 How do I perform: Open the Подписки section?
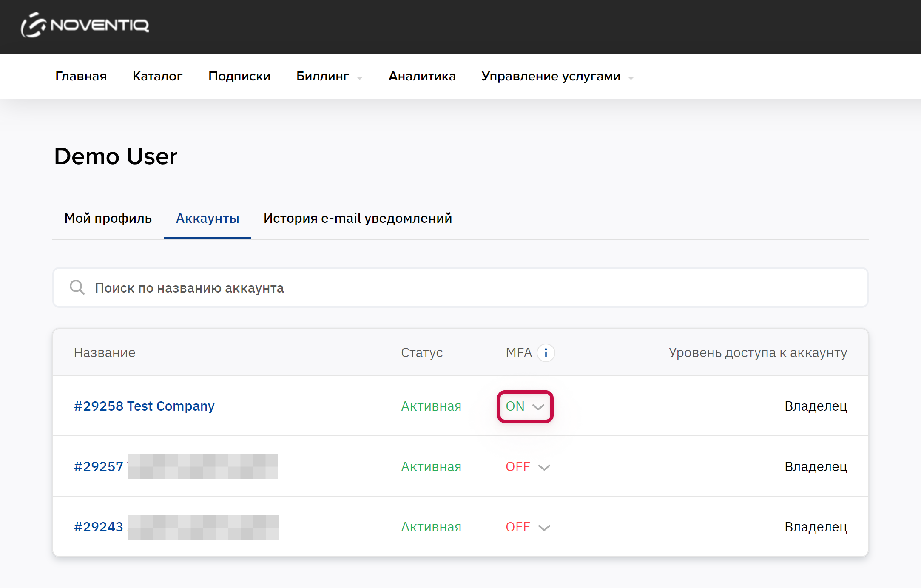[x=239, y=76]
